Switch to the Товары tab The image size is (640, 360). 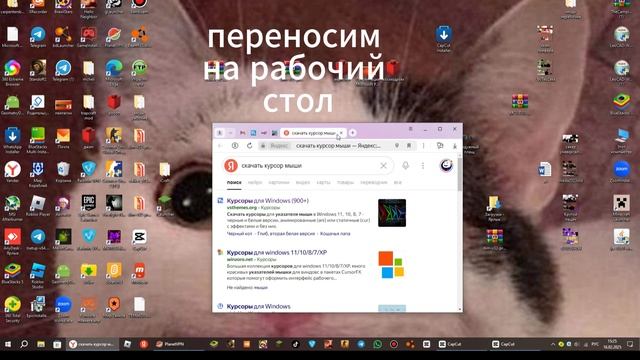(x=345, y=182)
